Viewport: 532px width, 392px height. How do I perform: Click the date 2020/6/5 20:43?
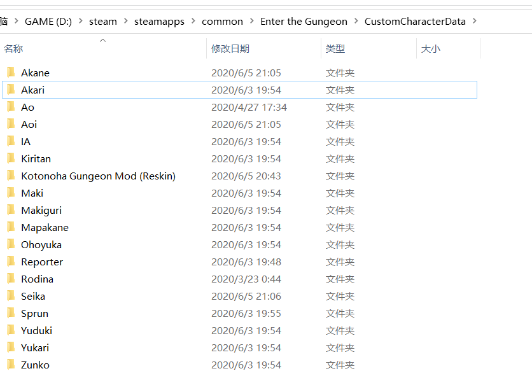coord(246,176)
